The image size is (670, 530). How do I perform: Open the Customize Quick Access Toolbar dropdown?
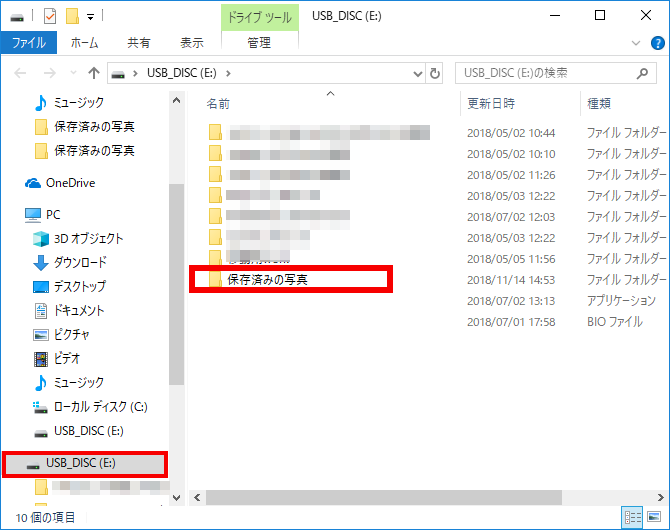click(x=90, y=17)
